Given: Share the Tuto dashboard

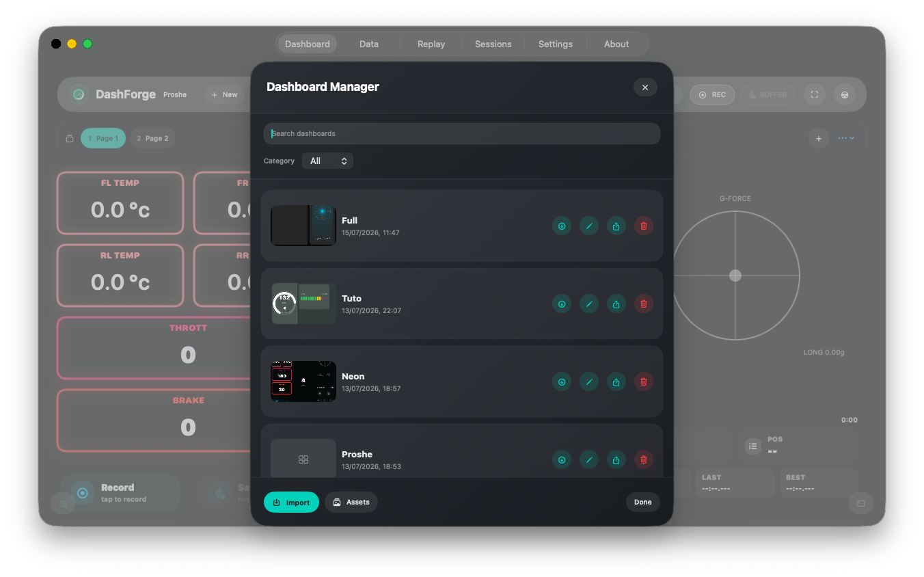Looking at the screenshot, I should (x=616, y=304).
